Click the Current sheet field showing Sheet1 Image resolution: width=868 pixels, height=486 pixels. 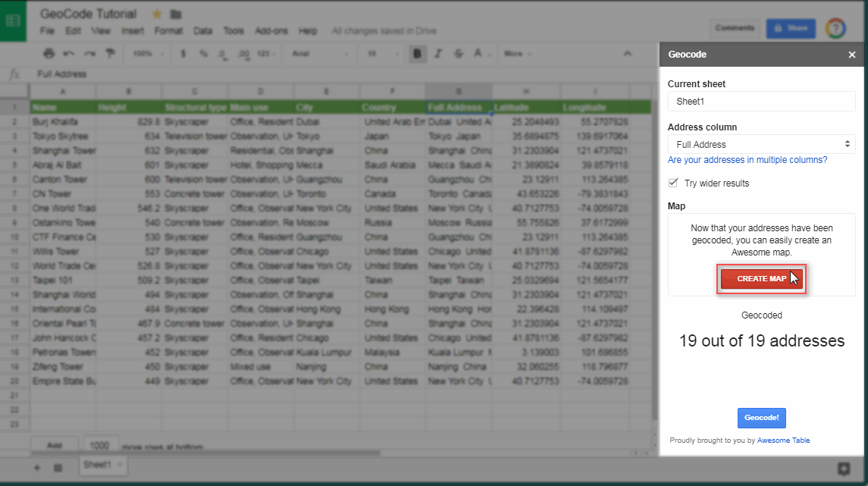[762, 102]
